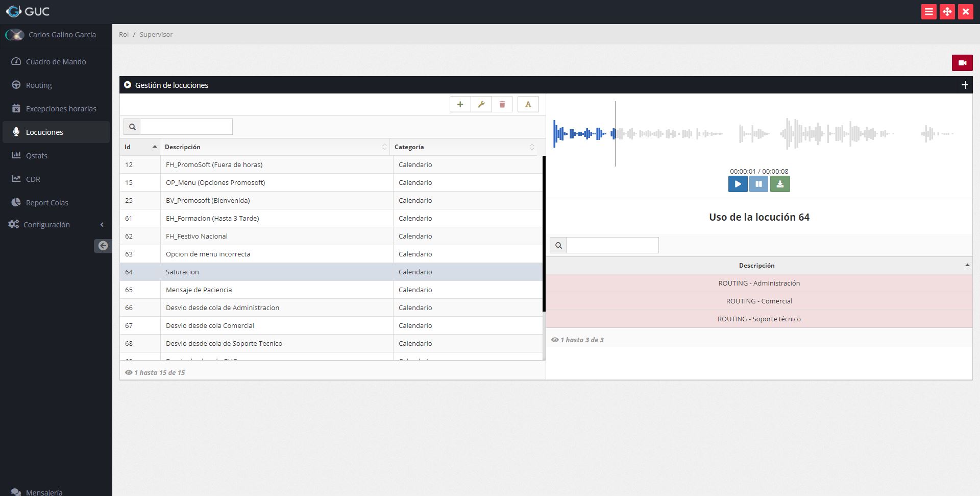Collapse the sidebar with the back arrow
The image size is (980, 496).
(103, 246)
